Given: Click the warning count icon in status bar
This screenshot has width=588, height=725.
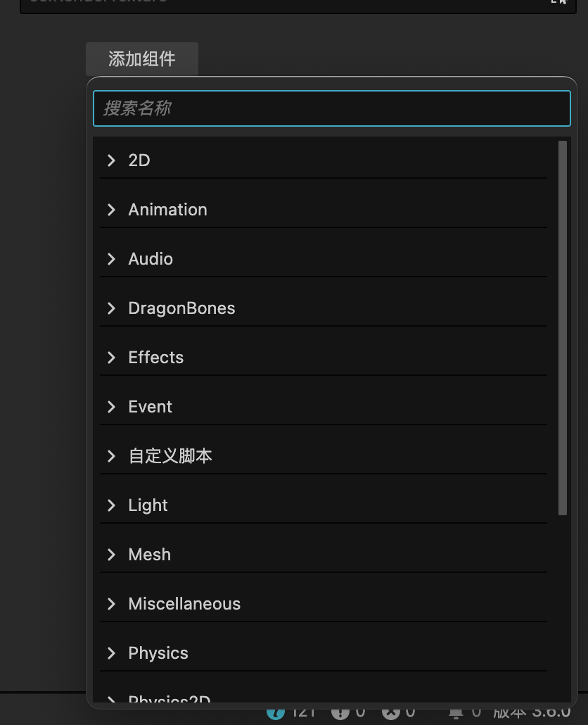Looking at the screenshot, I should tap(340, 712).
